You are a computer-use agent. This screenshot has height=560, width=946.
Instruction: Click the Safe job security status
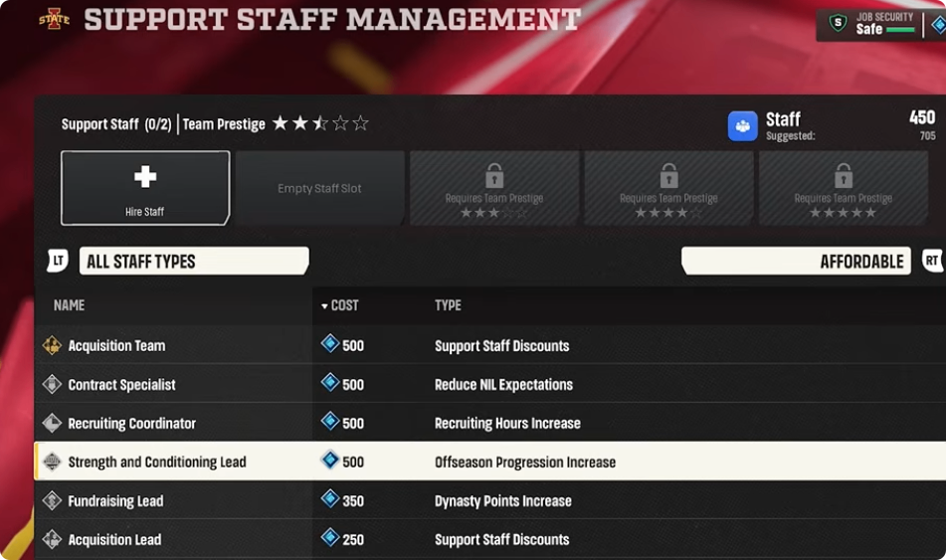(x=868, y=29)
